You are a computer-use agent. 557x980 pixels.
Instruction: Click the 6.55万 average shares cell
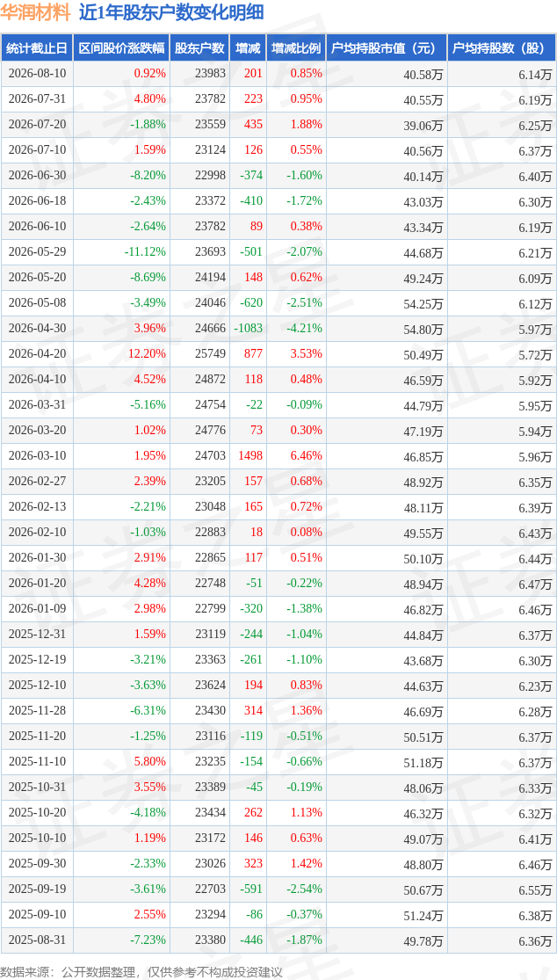(502, 888)
